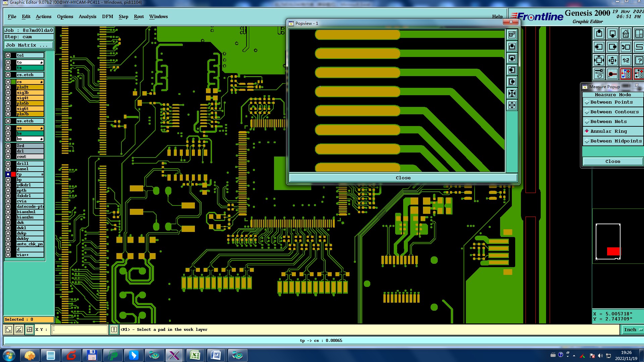
Task: Open the Job Matrix expander button
Action: point(29,45)
